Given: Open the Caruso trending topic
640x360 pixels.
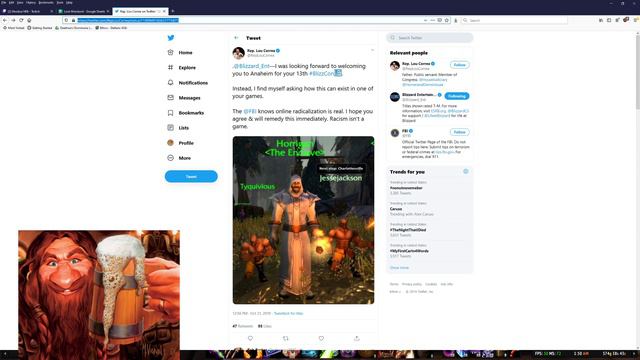Looking at the screenshot, I should 396,209.
